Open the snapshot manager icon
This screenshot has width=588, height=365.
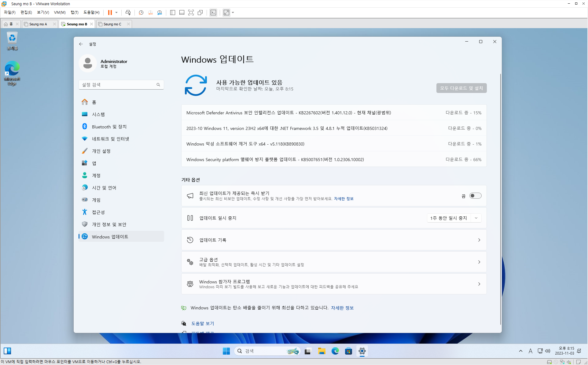pos(160,13)
